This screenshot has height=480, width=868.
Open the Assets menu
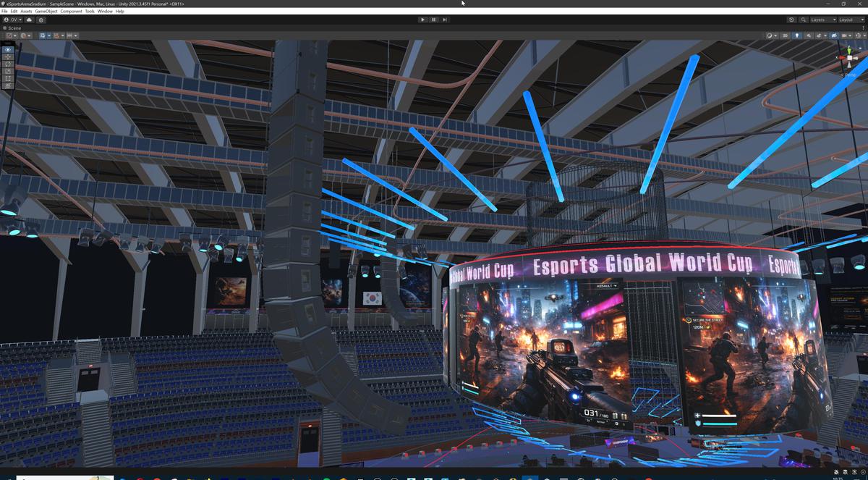pos(26,12)
